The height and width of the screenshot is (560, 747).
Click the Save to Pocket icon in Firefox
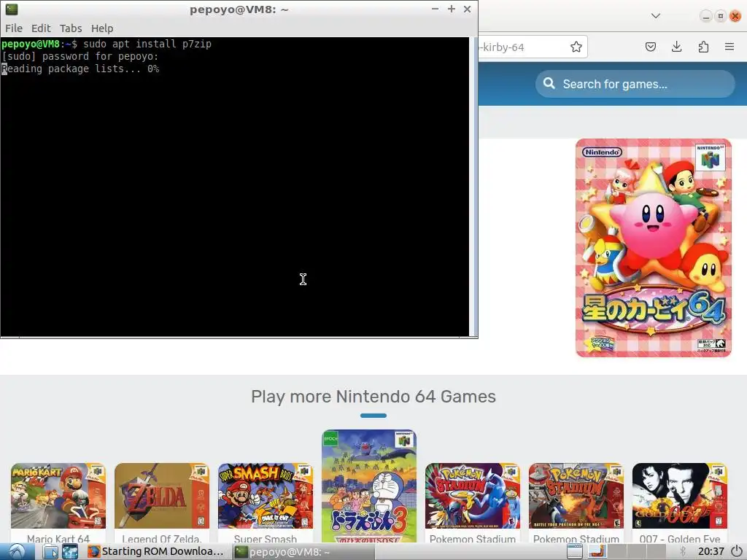point(650,47)
